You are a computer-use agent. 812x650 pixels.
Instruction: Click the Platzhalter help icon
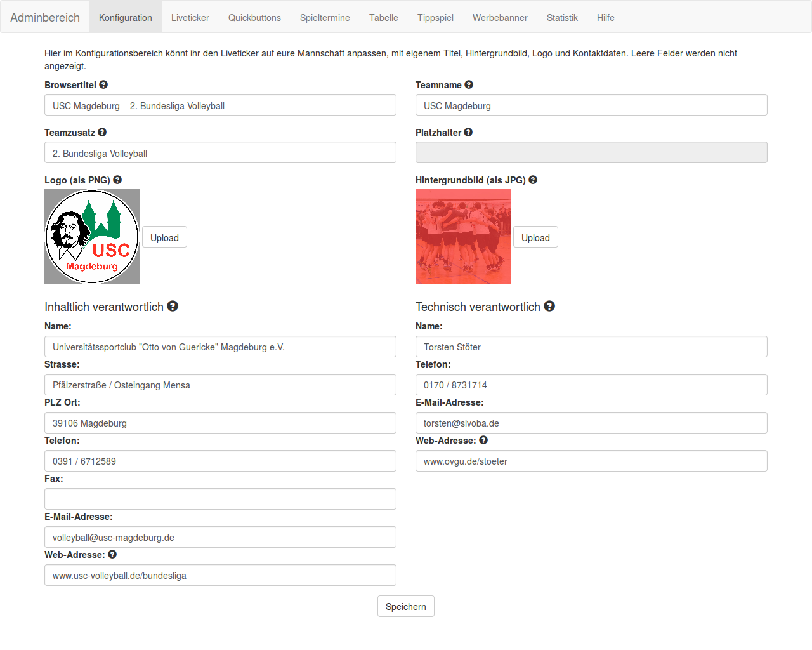click(x=468, y=132)
